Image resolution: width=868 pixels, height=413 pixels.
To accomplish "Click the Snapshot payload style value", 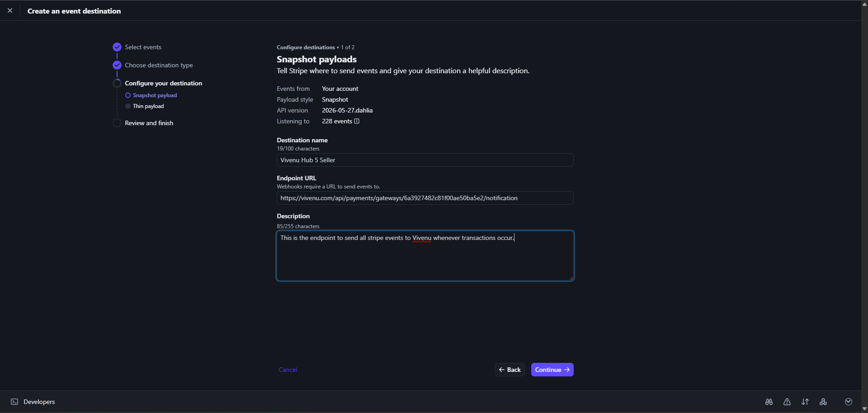I will [335, 99].
